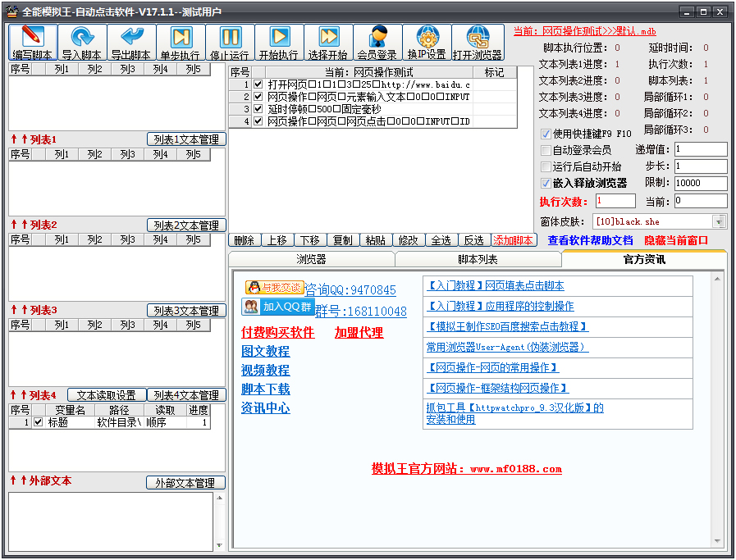Click the app icon in title bar
736x560 pixels.
pyautogui.click(x=12, y=11)
